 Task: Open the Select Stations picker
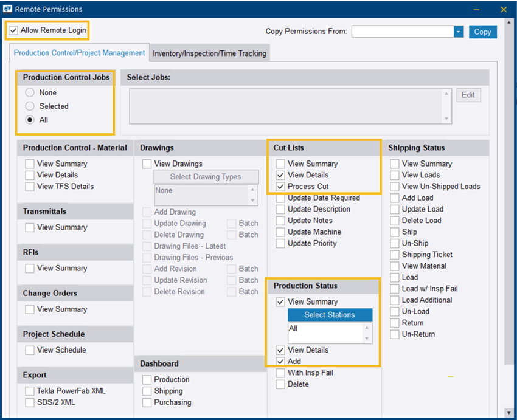click(x=330, y=315)
